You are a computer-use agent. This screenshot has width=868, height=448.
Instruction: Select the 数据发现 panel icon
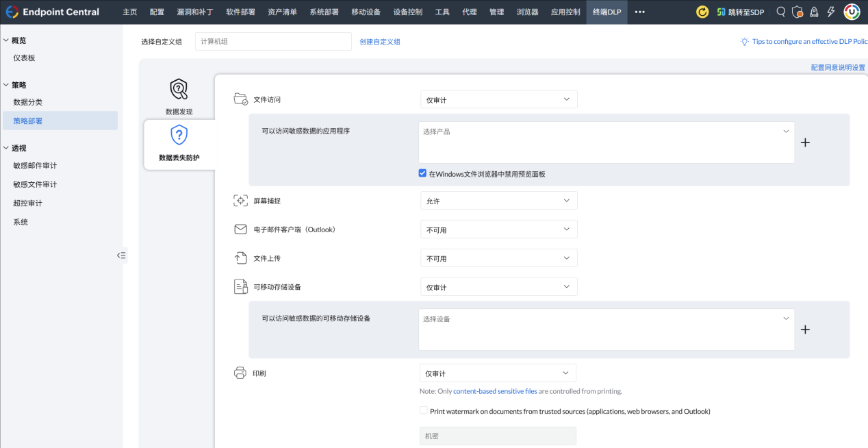click(x=179, y=88)
